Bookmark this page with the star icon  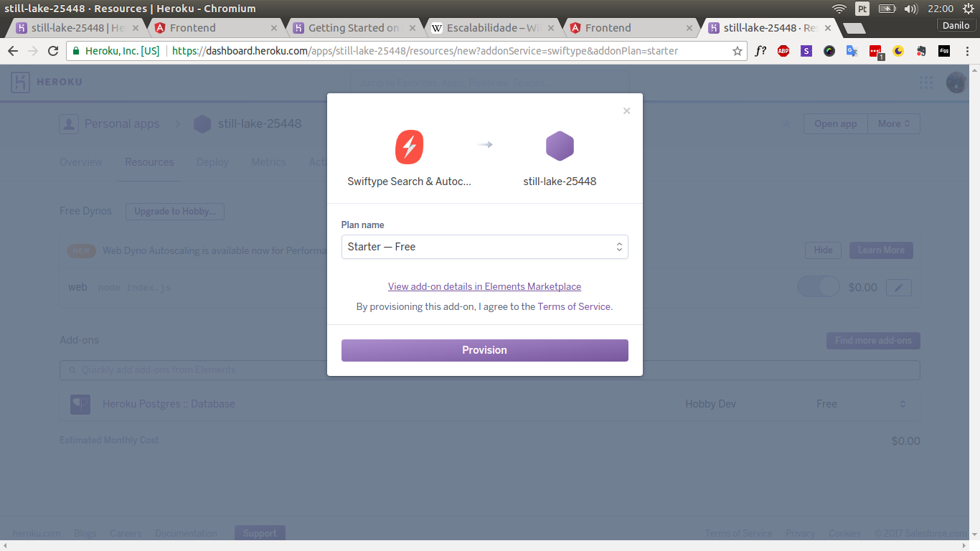click(737, 51)
